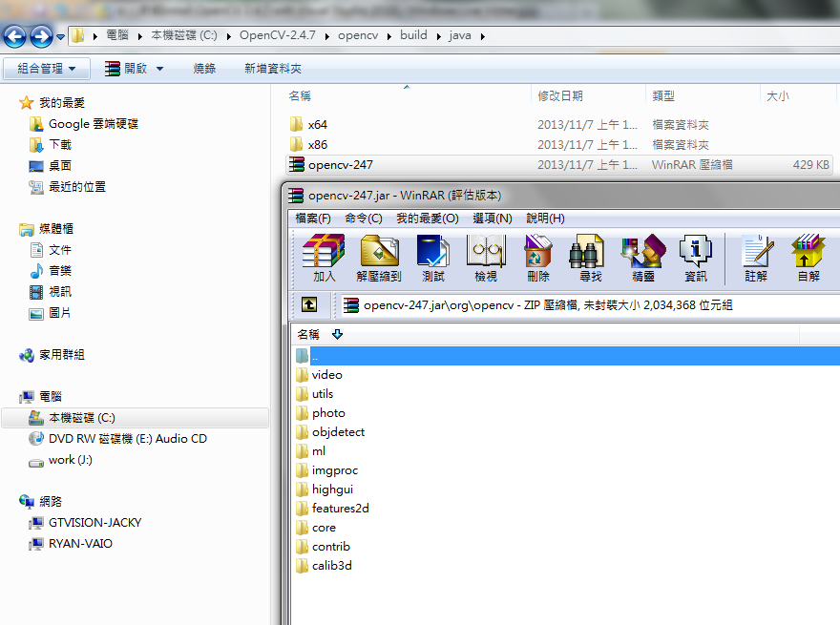This screenshot has width=840, height=625.
Task: Click the Find (尋找) binoculars icon
Action: coord(587,251)
